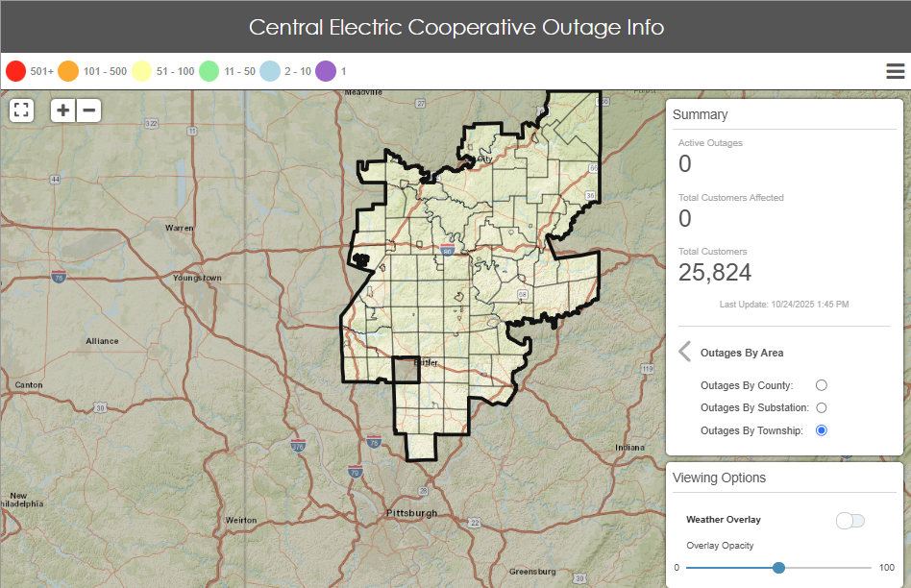Collapse Outages By Area with back chevron
This screenshot has width=911, height=588.
pos(684,352)
